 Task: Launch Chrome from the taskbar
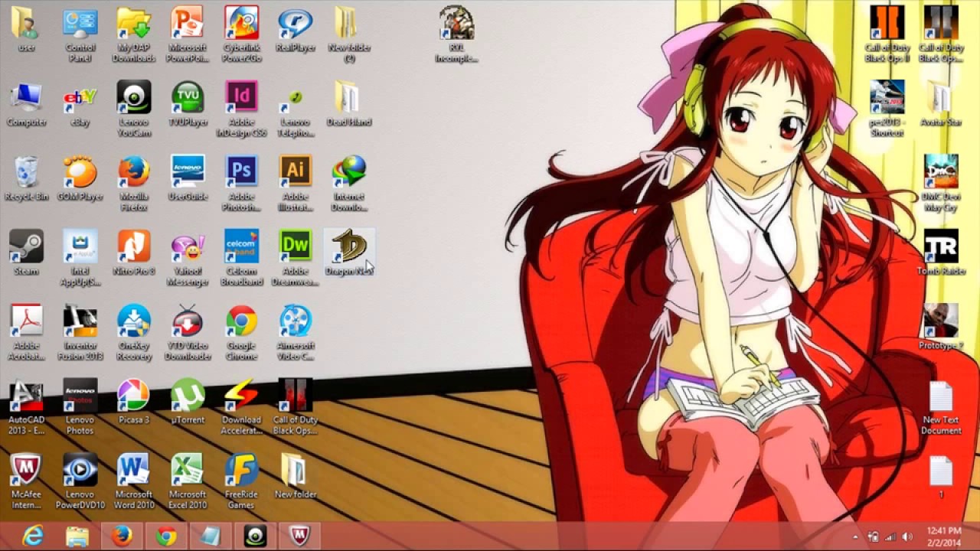[x=165, y=536]
